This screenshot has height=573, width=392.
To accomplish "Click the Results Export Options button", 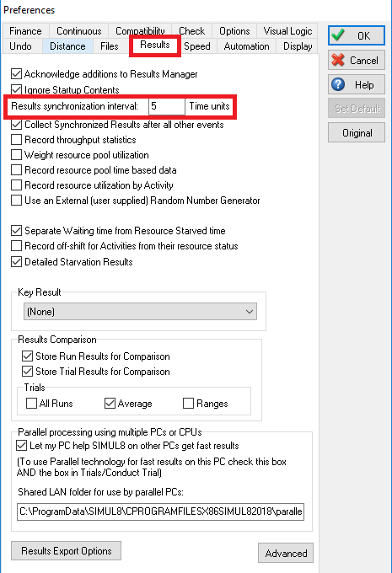I will pos(67,551).
